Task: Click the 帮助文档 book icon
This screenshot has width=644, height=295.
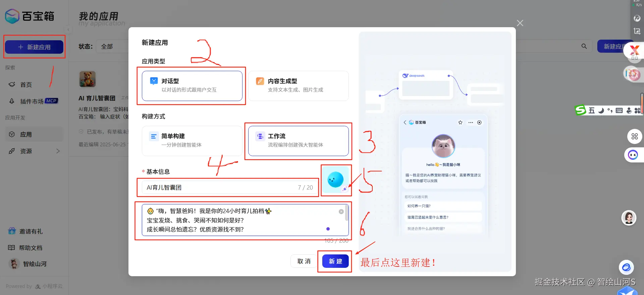Action: pyautogui.click(x=11, y=248)
